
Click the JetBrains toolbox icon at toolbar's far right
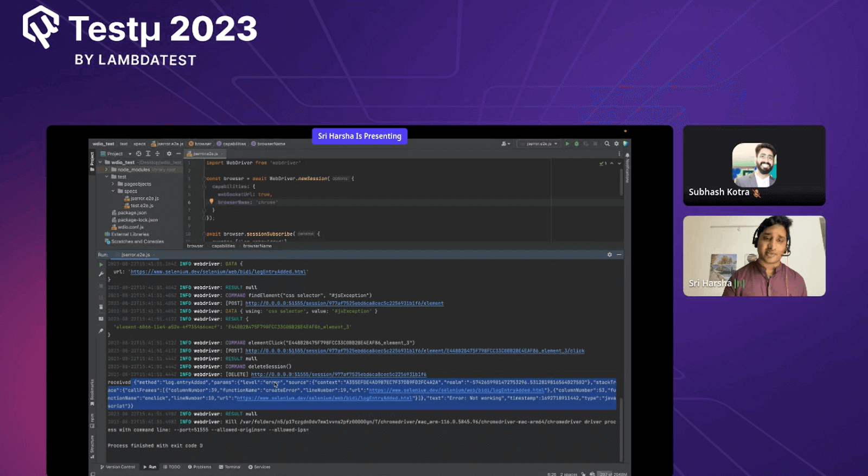pyautogui.click(x=626, y=144)
